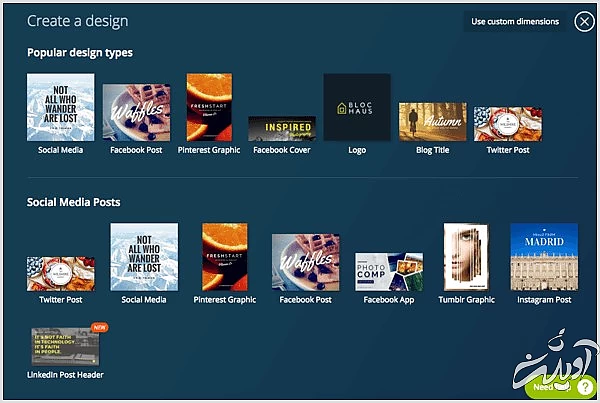Select the Facebook Cover design thumbnail
600x403 pixels.
(281, 129)
